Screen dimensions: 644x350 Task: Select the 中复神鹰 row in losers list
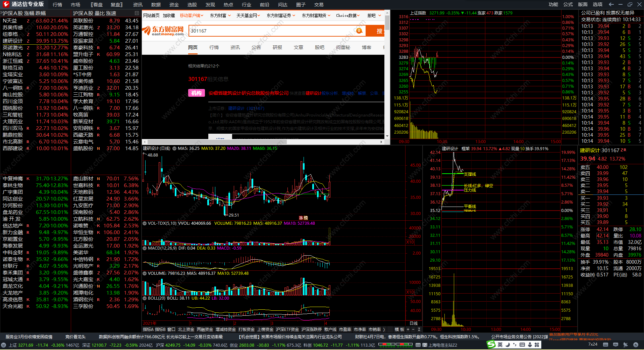35,179
